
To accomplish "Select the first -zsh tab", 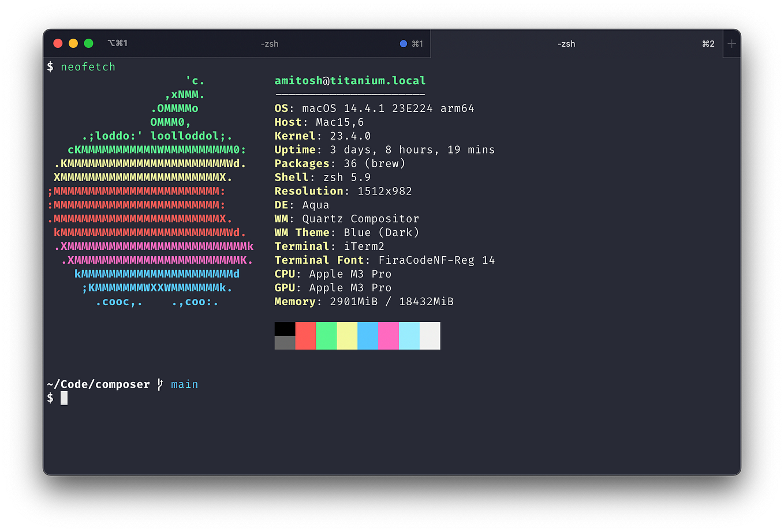I will coord(269,43).
